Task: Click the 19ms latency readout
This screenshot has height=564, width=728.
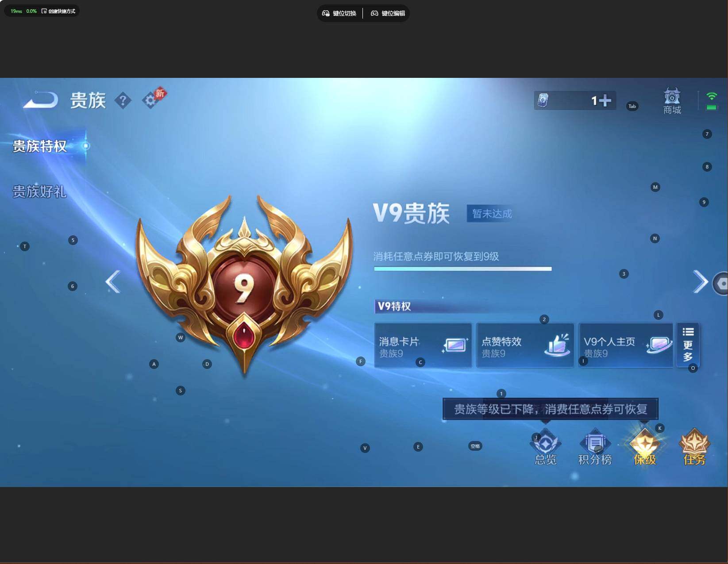Action: (16, 11)
